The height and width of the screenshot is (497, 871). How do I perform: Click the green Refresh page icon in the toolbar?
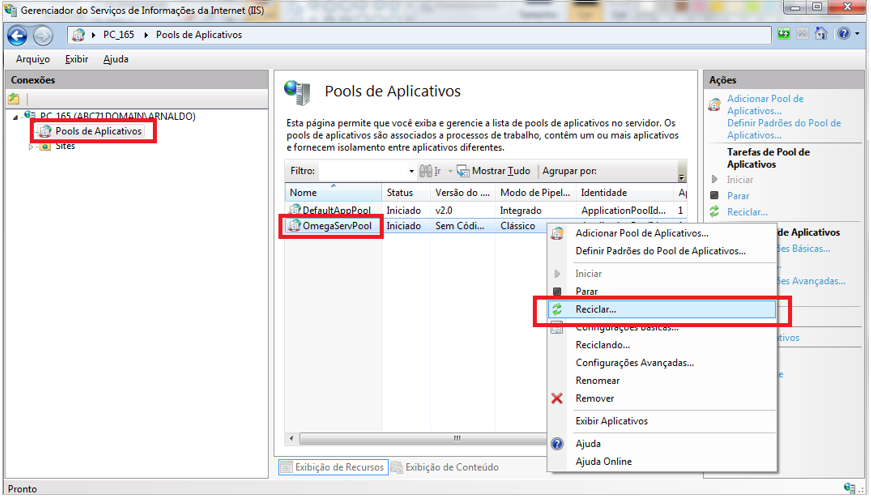tap(784, 34)
